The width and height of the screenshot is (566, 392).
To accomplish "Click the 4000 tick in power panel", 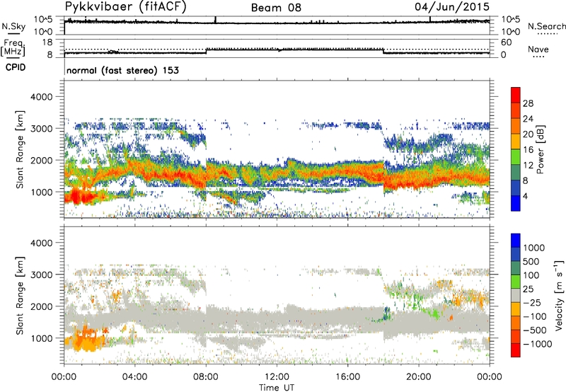I will pyautogui.click(x=41, y=97).
